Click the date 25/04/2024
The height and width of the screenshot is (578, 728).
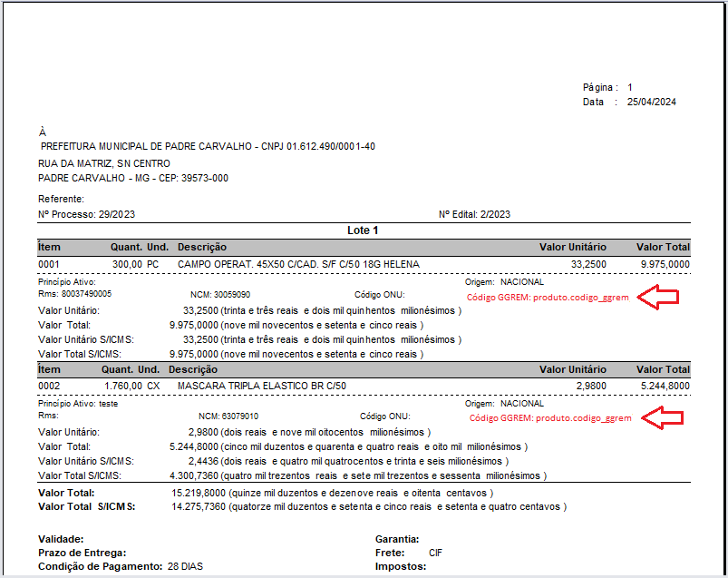(x=652, y=102)
